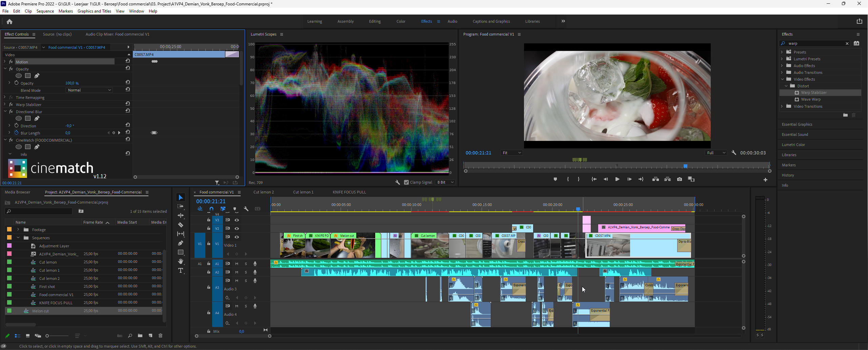Click the orange label swatch next to Footage
This screenshot has height=350, width=868.
(x=9, y=230)
